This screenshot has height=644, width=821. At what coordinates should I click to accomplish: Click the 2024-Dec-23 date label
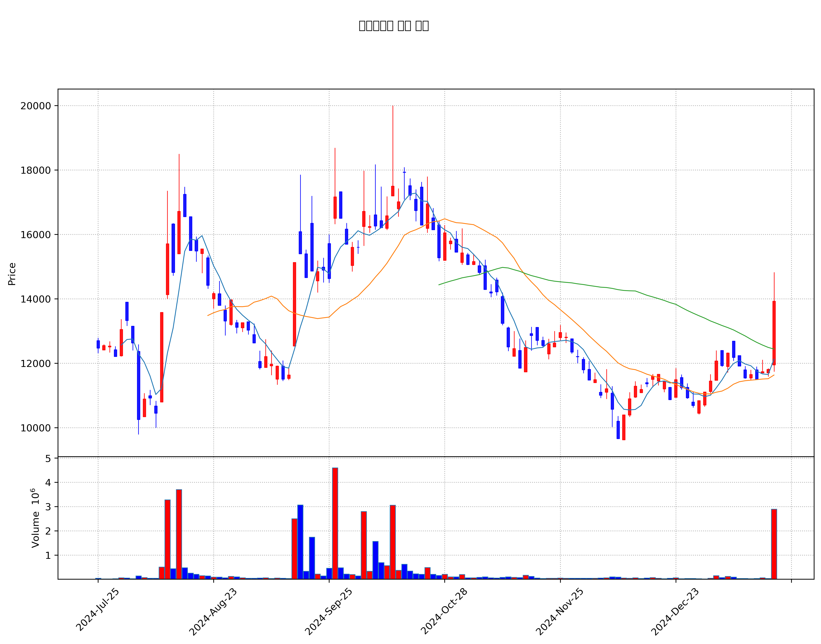coord(675,612)
